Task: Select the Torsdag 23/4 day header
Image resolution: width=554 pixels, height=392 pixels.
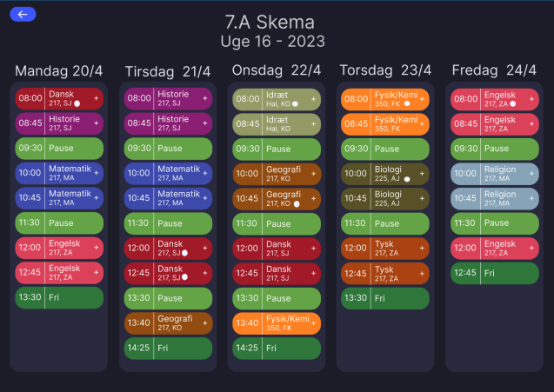Action: 385,70
